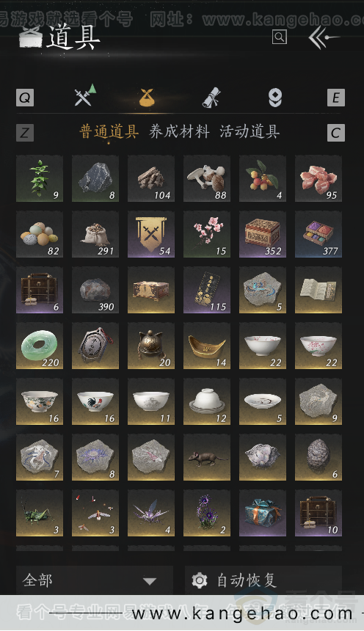Select the gold ingot item with 14
The height and width of the screenshot is (631, 364).
207,346
